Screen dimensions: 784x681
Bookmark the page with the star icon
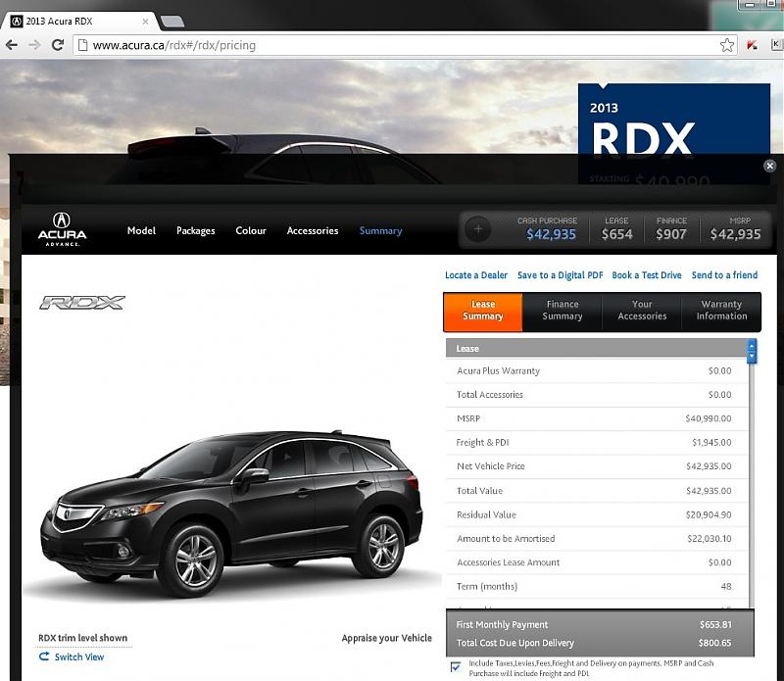726,45
